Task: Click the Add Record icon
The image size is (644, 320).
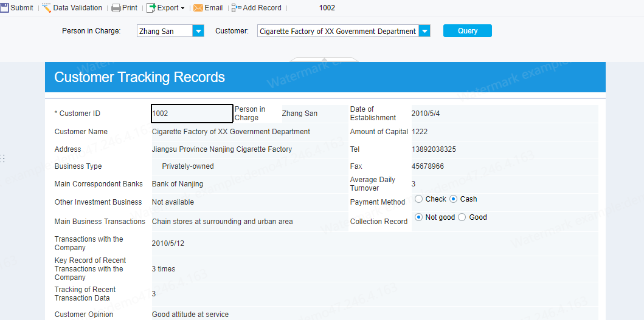Action: (x=237, y=8)
